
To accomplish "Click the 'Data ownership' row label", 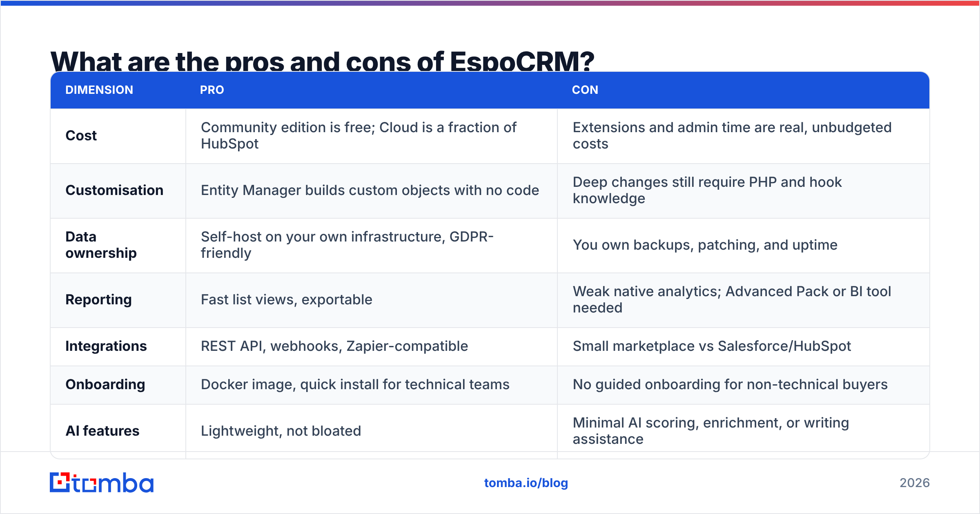I will point(101,245).
